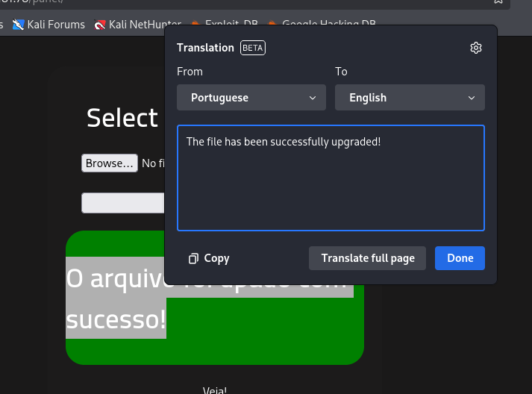The image size is (532, 394).
Task: Copy the translated text
Action: pyautogui.click(x=210, y=258)
